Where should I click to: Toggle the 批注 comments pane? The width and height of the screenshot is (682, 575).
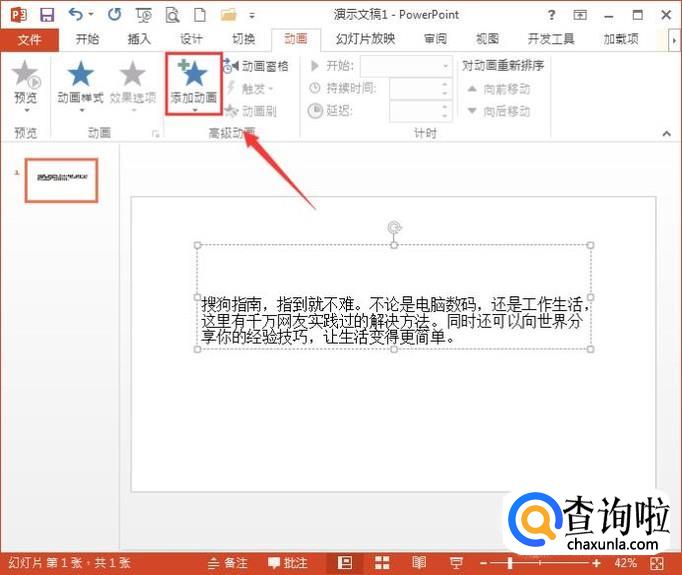288,563
